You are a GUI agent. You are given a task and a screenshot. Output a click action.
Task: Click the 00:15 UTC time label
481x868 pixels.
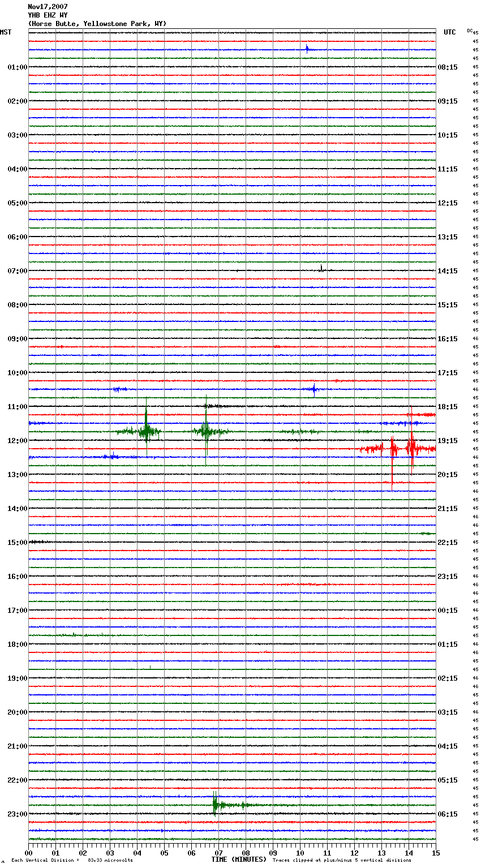click(x=448, y=611)
